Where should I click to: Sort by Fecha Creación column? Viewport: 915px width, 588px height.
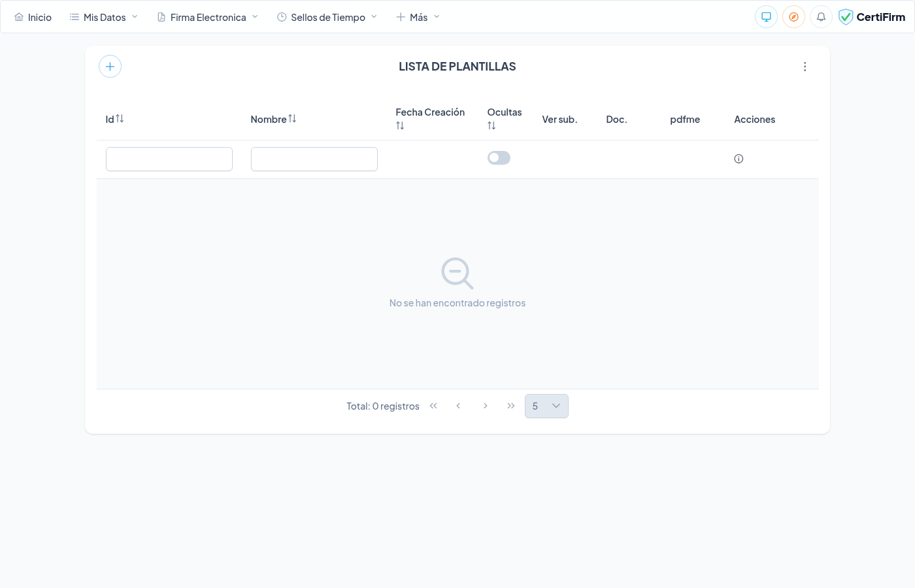point(400,125)
